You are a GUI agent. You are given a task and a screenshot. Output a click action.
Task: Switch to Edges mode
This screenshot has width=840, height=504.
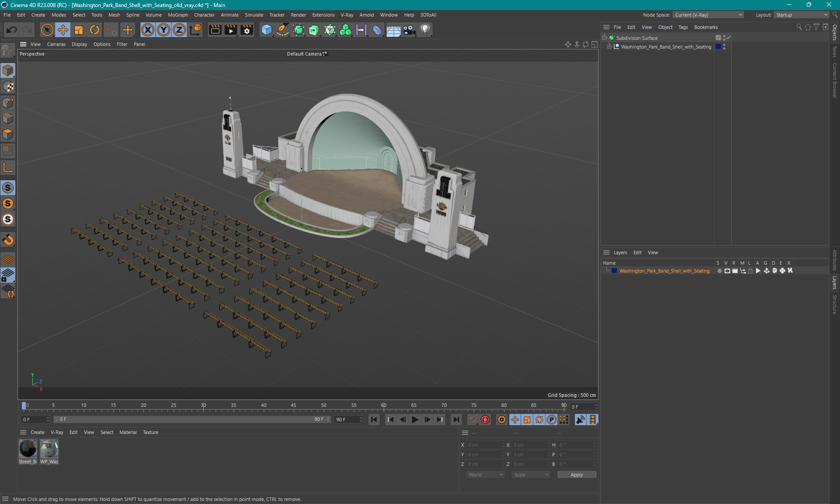8,119
